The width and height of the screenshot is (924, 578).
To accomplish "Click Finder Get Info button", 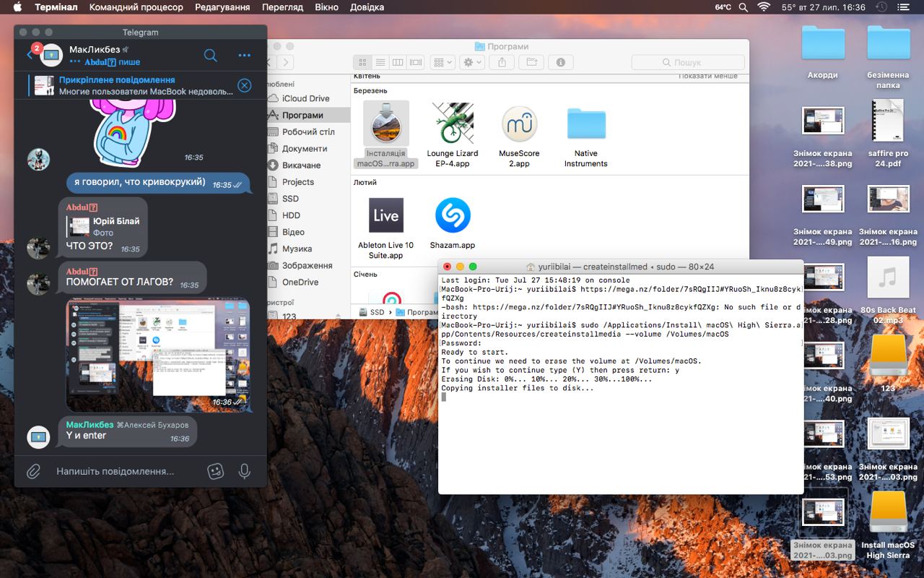I will pos(561,62).
